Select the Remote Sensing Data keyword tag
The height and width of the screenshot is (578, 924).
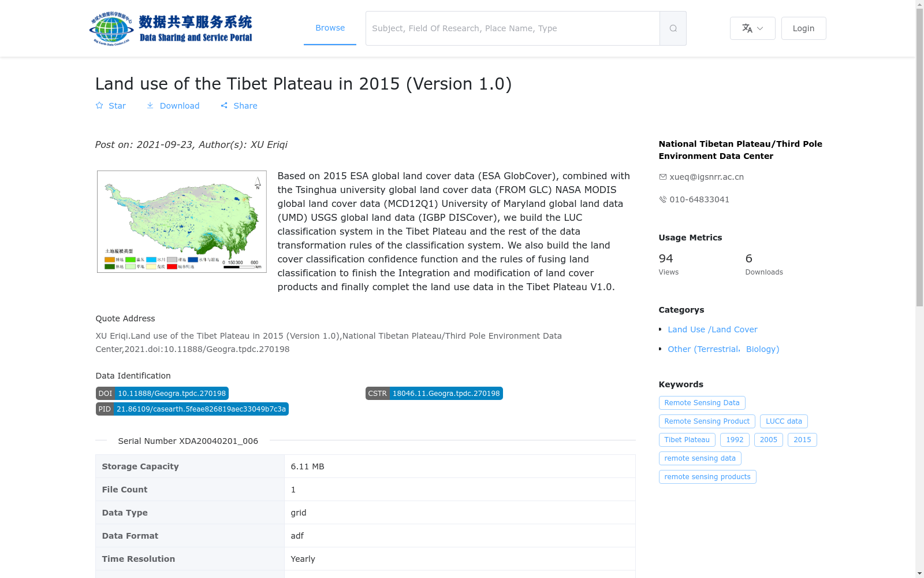point(702,403)
